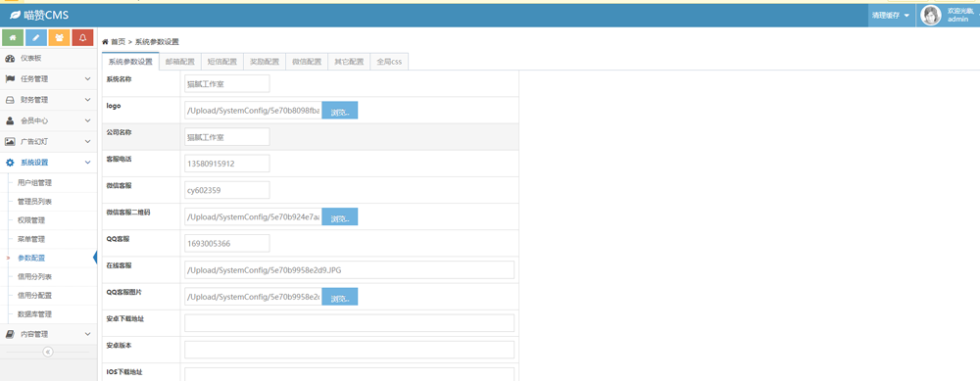Open 管理员列表 in the sidebar
This screenshot has width=980, height=381.
pos(34,202)
